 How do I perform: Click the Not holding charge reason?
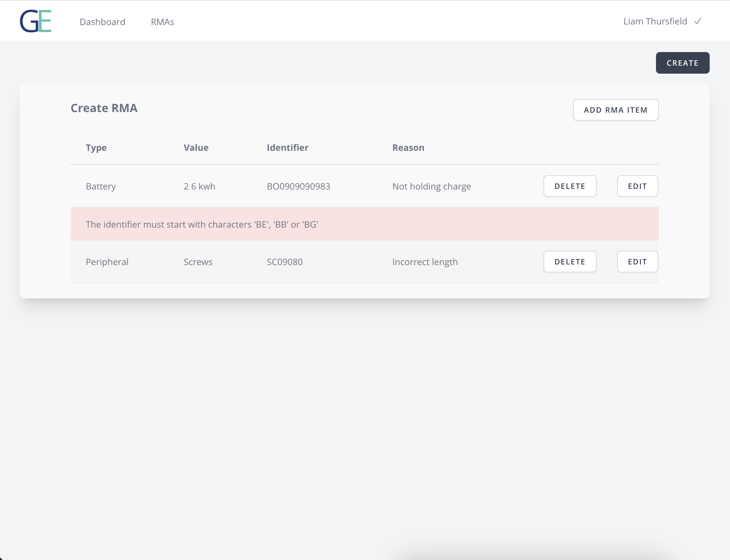point(431,186)
